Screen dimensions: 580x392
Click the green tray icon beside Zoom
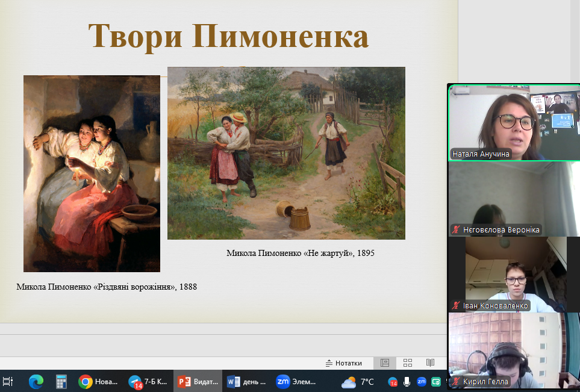(x=436, y=381)
